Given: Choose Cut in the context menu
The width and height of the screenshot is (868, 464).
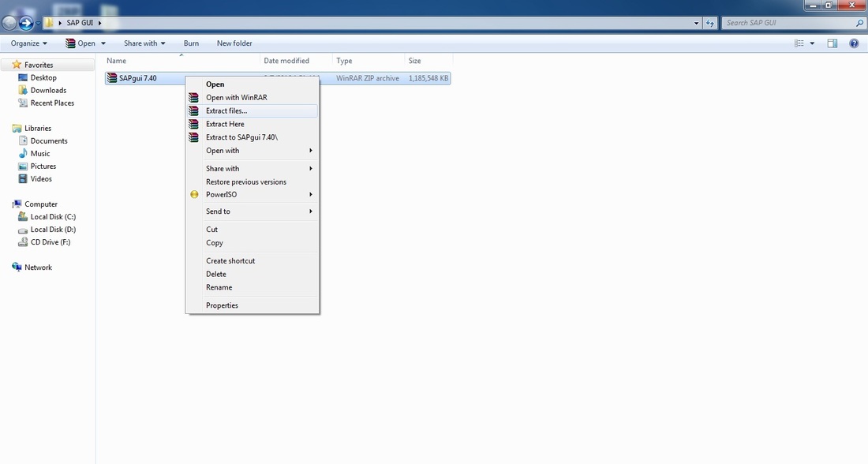Looking at the screenshot, I should pos(253,229).
